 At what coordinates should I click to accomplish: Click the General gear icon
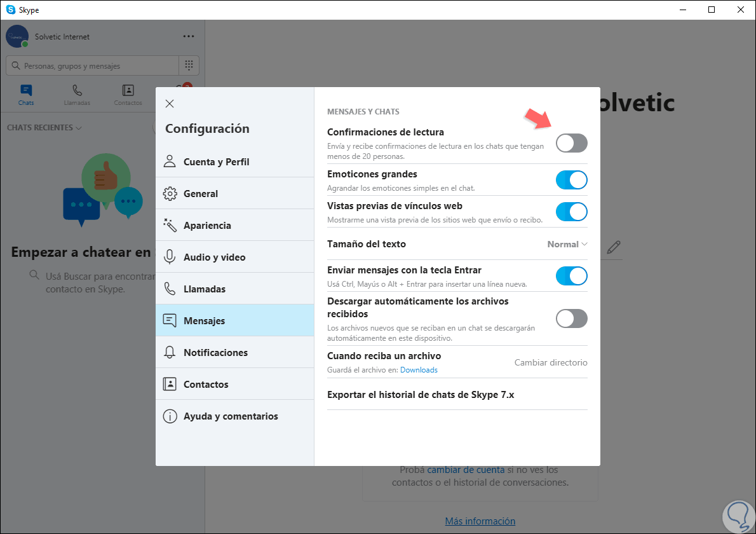(x=170, y=193)
